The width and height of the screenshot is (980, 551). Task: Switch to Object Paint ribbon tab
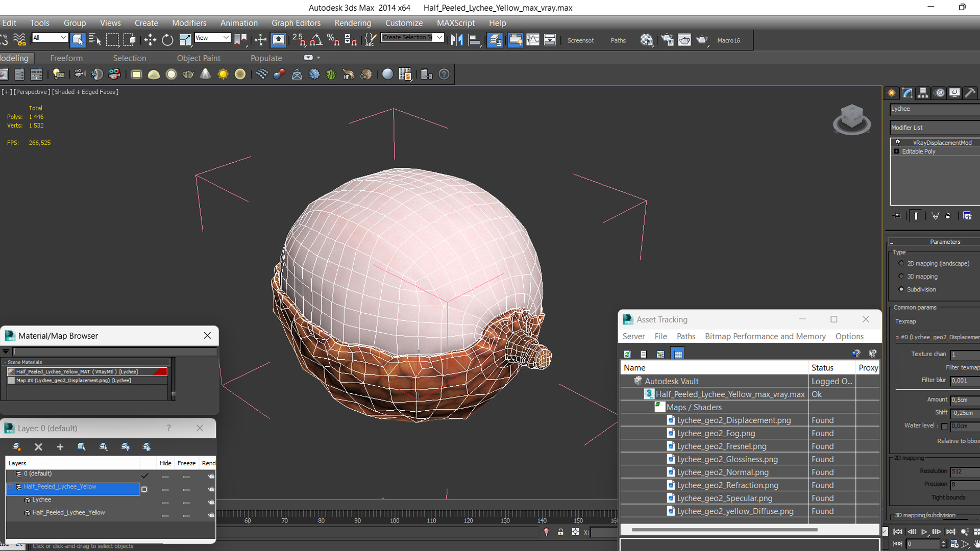click(199, 58)
